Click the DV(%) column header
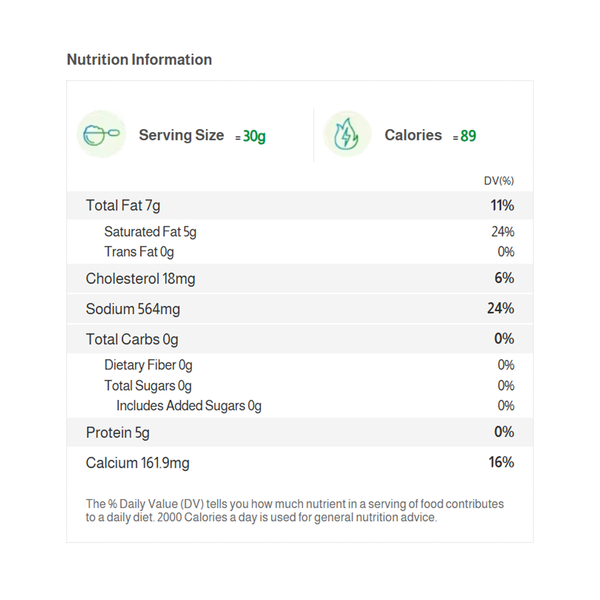This screenshot has height=600, width=600. 498,181
